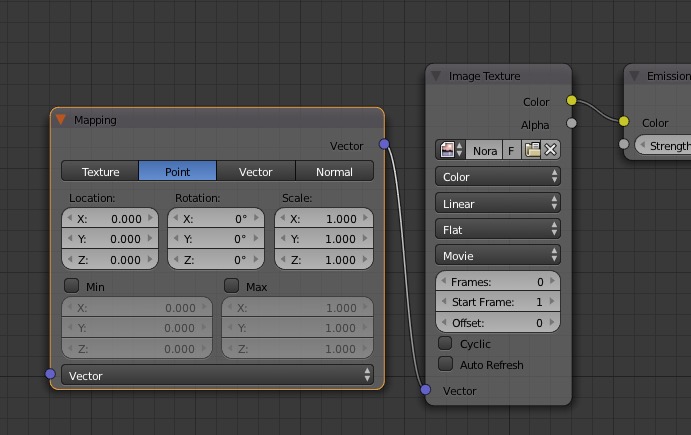Viewport: 691px width, 435px height.
Task: Increase Offset with right arrow
Action: tap(553, 322)
